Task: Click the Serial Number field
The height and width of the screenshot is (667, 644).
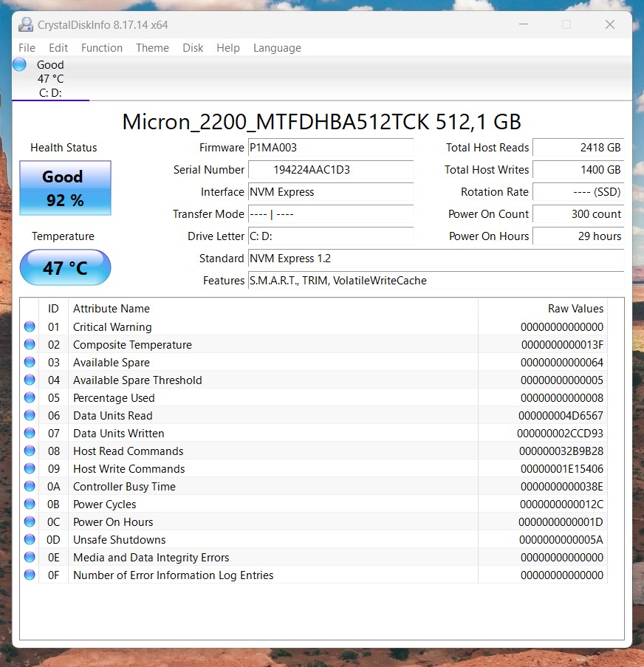Action: tap(330, 170)
